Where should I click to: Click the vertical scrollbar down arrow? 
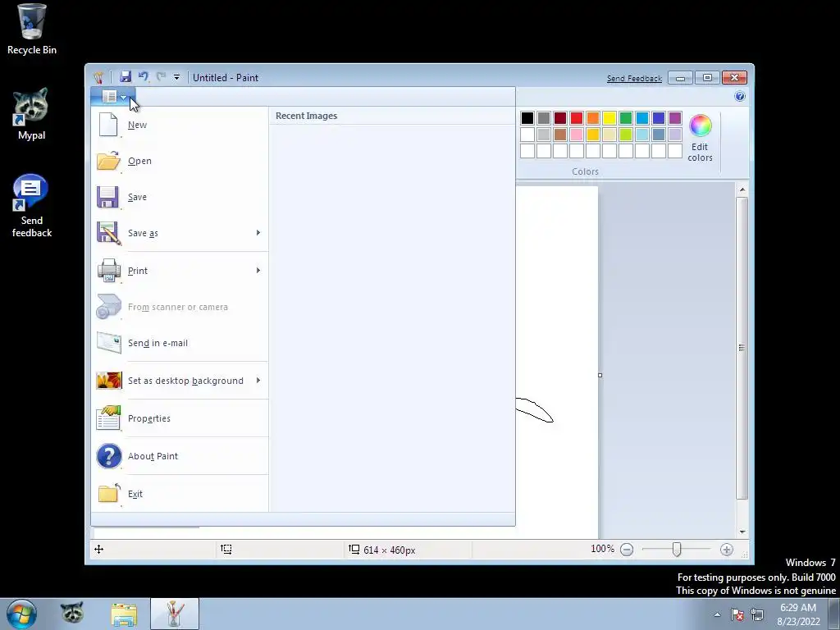pyautogui.click(x=742, y=532)
